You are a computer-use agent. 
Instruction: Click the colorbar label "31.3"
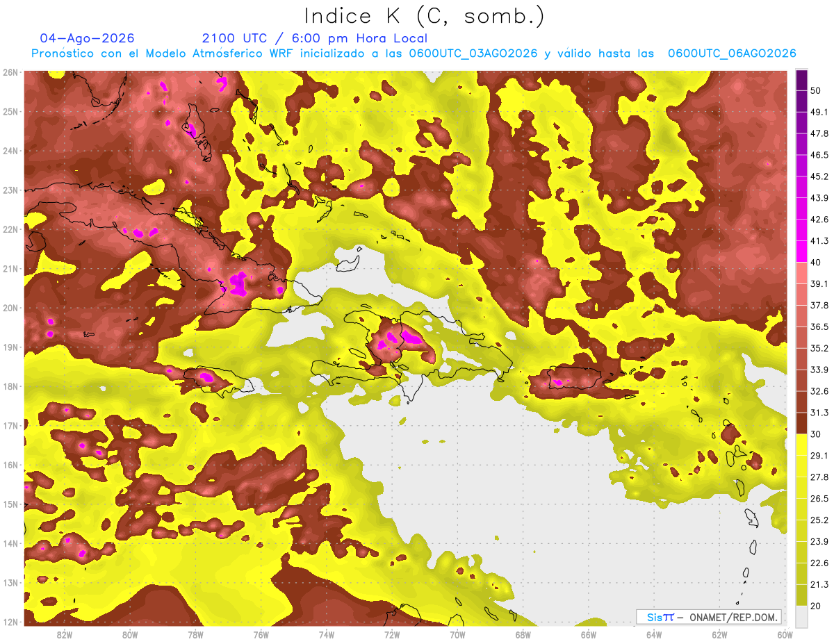coord(819,413)
